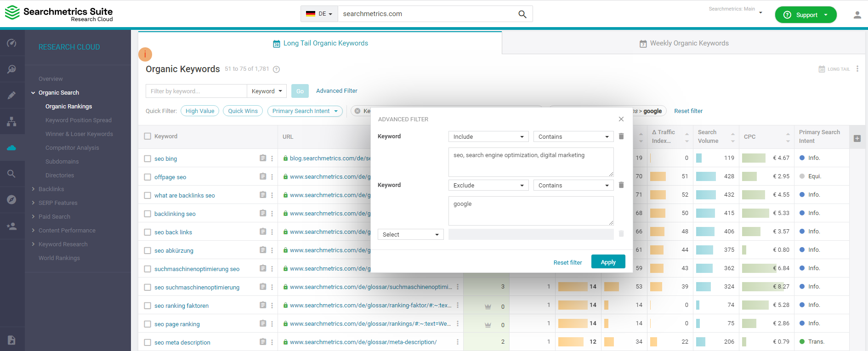Open Competitor Analysis in sidebar

tap(72, 148)
